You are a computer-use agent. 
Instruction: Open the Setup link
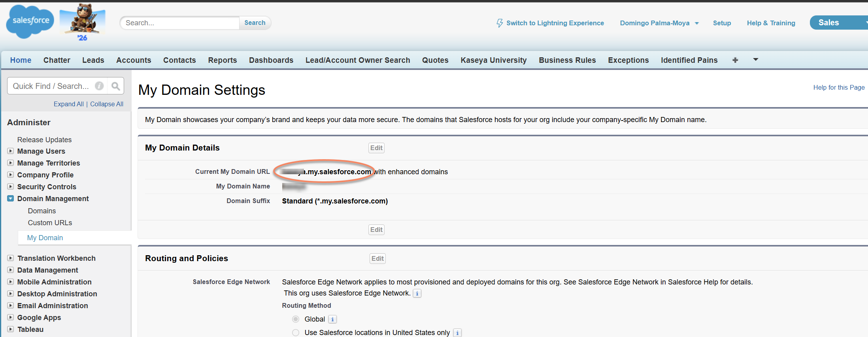(x=722, y=23)
